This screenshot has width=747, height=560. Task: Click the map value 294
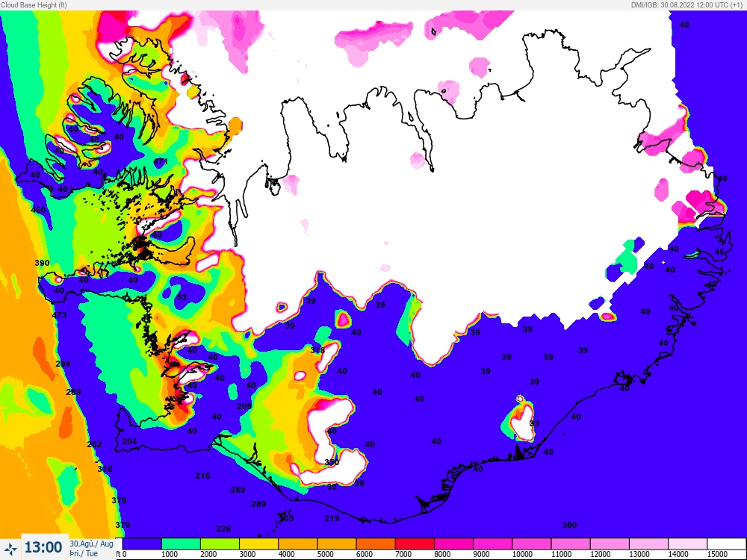pos(63,364)
